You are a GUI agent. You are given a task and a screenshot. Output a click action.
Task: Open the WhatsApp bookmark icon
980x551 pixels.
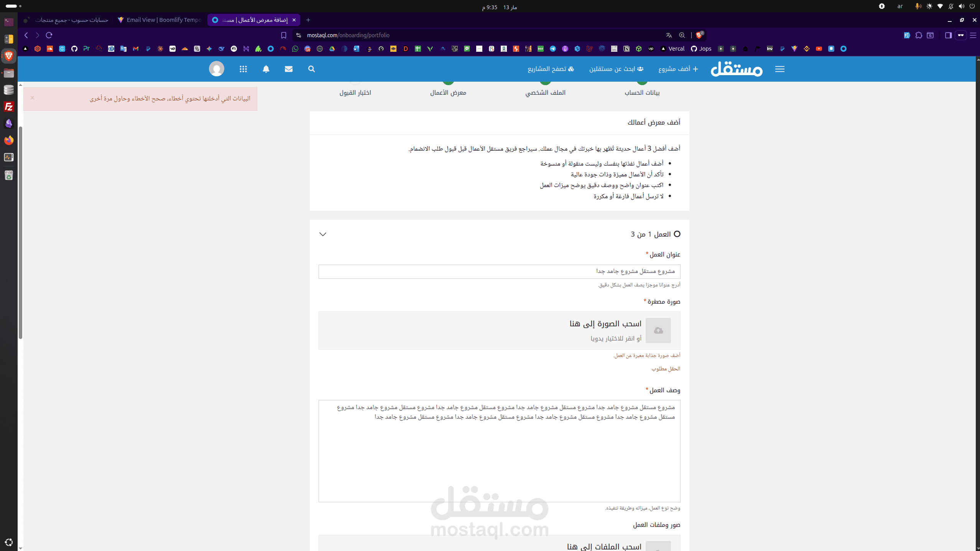click(x=295, y=49)
